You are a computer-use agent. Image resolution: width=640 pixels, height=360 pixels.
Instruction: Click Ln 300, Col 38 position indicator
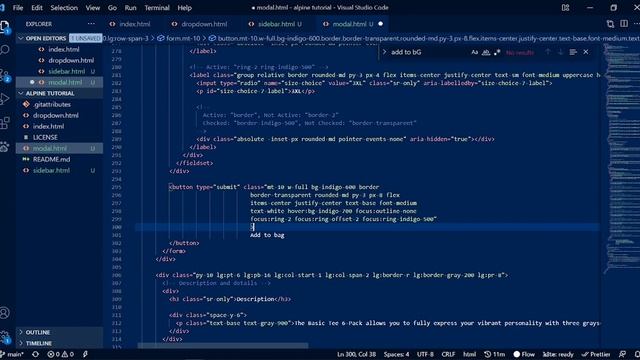point(356,354)
